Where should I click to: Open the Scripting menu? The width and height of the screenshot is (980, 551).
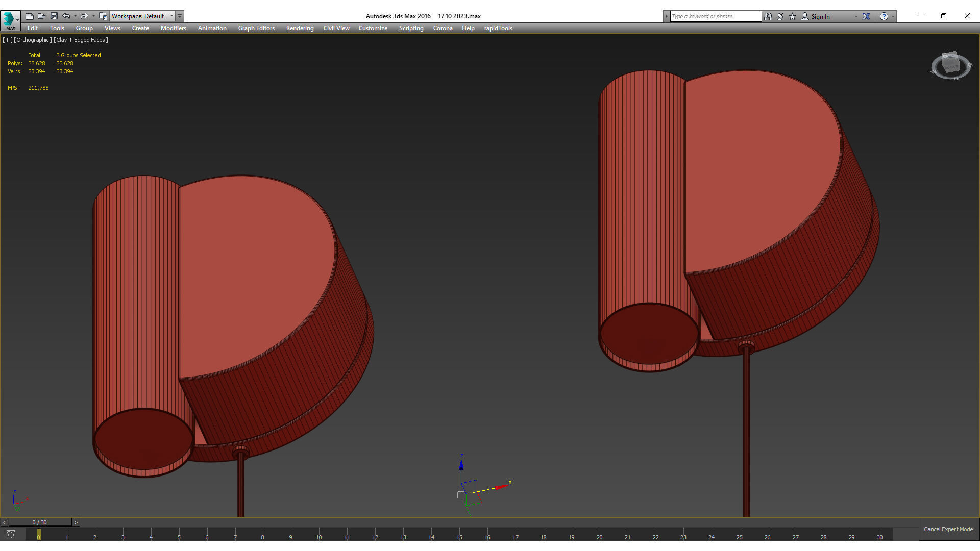411,28
